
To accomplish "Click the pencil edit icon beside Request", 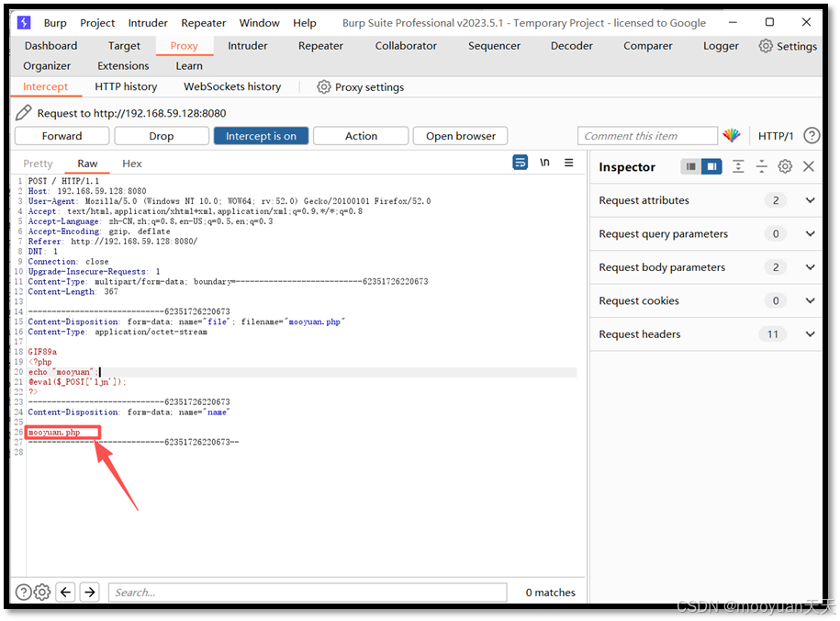I will pyautogui.click(x=24, y=113).
